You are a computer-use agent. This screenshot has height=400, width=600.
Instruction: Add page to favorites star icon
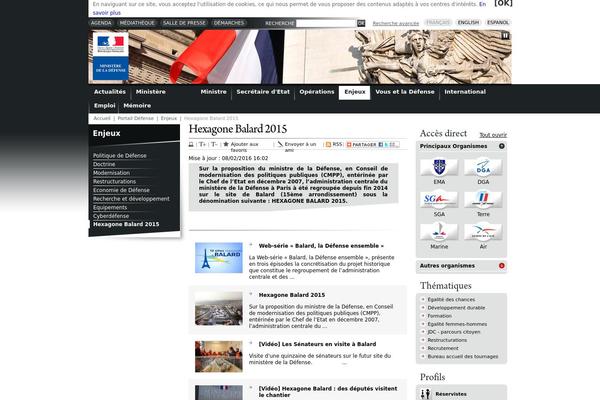[x=226, y=144]
